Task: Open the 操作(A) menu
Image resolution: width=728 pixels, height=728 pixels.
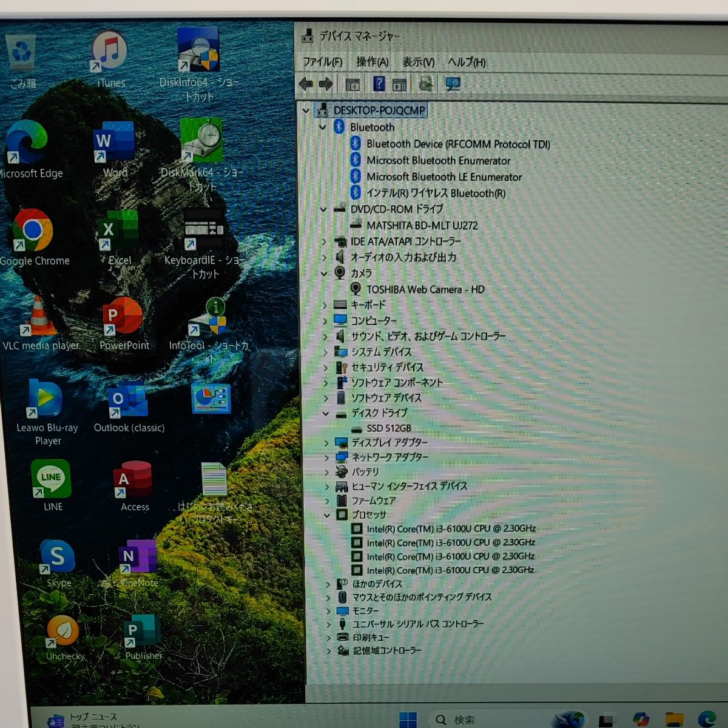Action: click(372, 61)
